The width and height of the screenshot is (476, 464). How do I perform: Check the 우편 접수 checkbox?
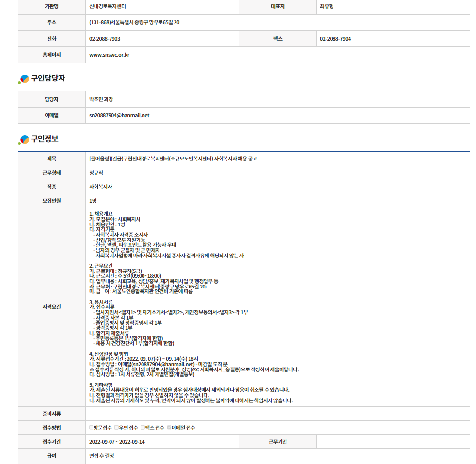point(116,428)
